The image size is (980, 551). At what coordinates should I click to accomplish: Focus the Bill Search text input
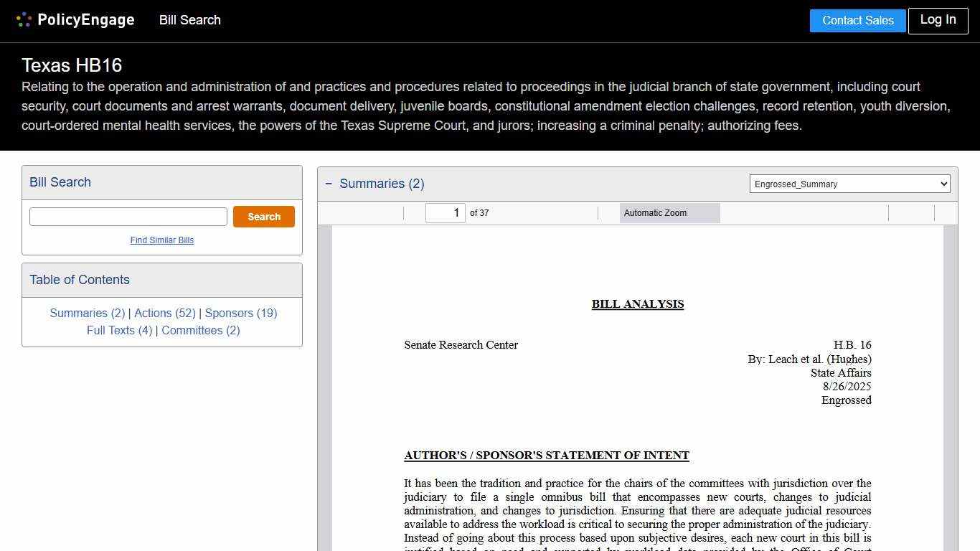[x=128, y=217]
